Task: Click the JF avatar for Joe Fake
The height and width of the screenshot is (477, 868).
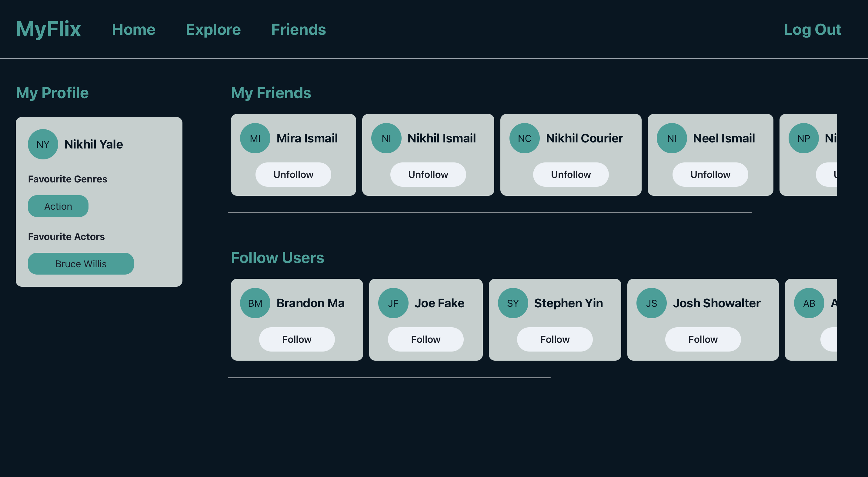Action: 393,303
